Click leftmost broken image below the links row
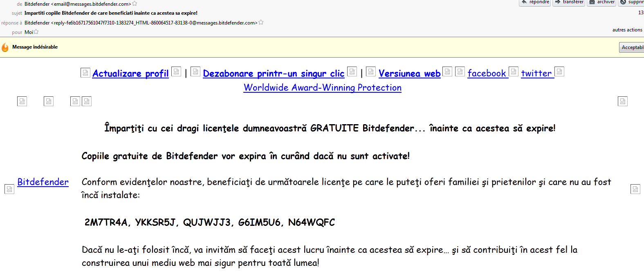644x272 pixels. [x=22, y=101]
